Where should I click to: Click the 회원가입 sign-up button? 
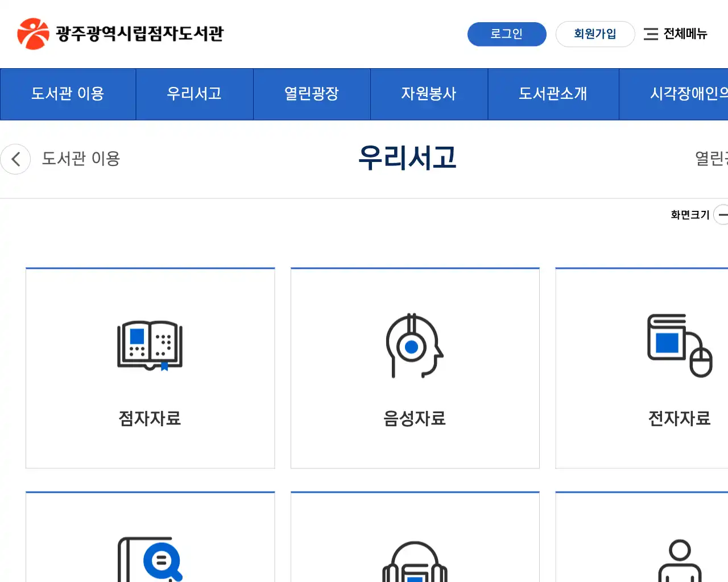coord(595,34)
